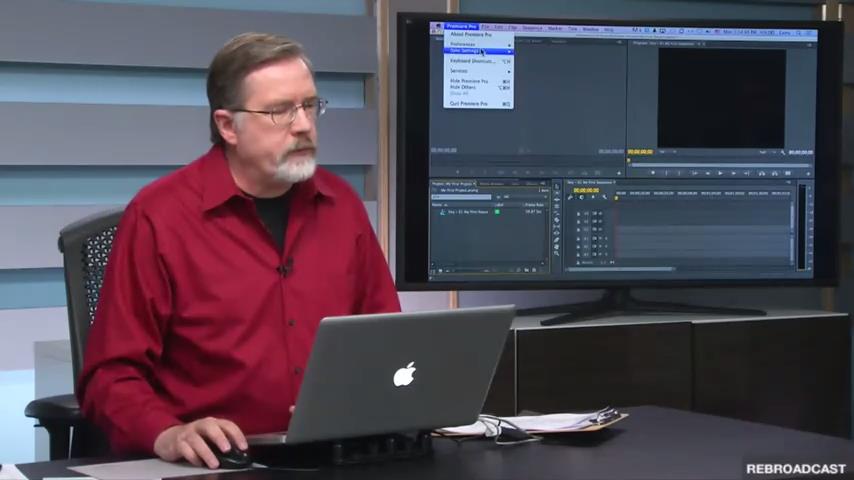Image resolution: width=854 pixels, height=480 pixels.
Task: Select the Ripple Edit tool
Action: (557, 200)
